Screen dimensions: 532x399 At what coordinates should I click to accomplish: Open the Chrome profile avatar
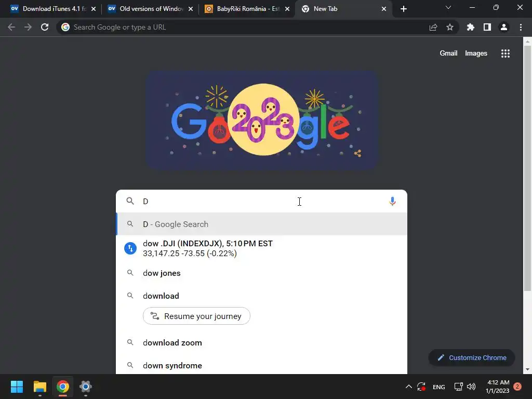tap(504, 27)
